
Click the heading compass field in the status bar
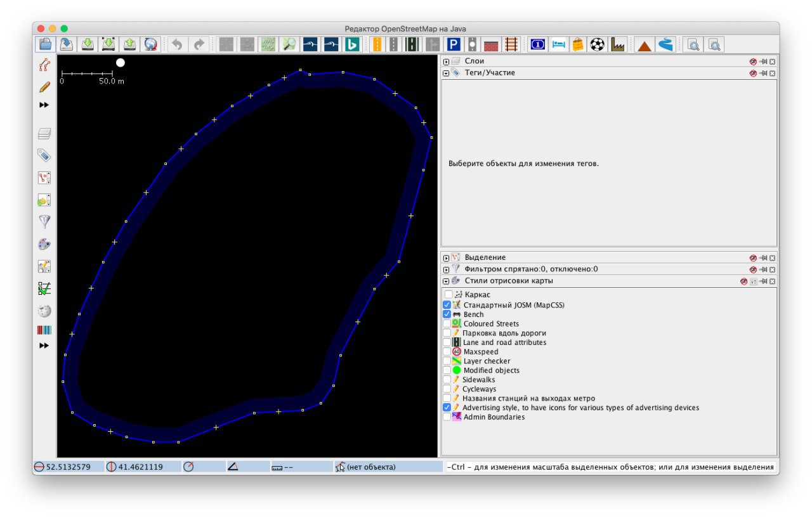pyautogui.click(x=203, y=467)
